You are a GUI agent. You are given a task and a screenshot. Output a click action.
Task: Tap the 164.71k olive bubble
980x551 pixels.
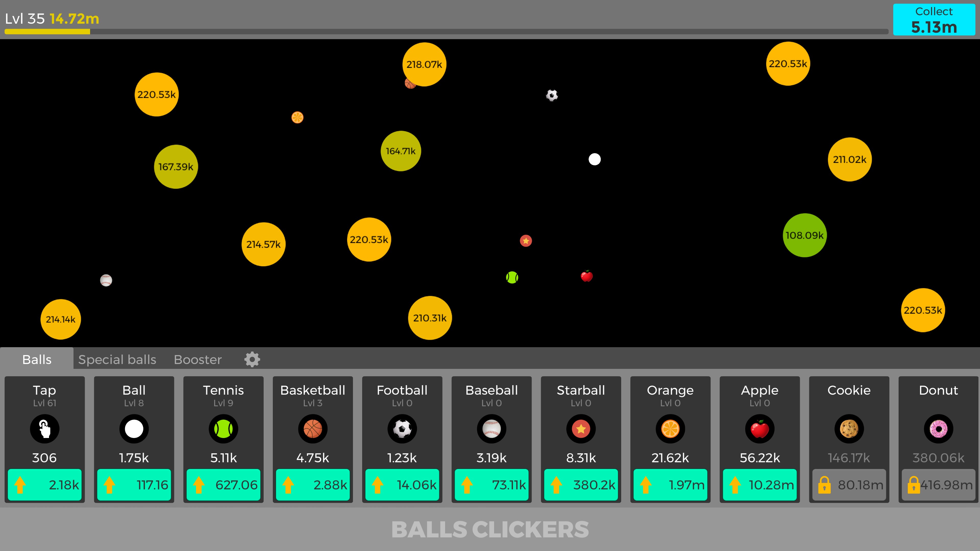(x=401, y=151)
